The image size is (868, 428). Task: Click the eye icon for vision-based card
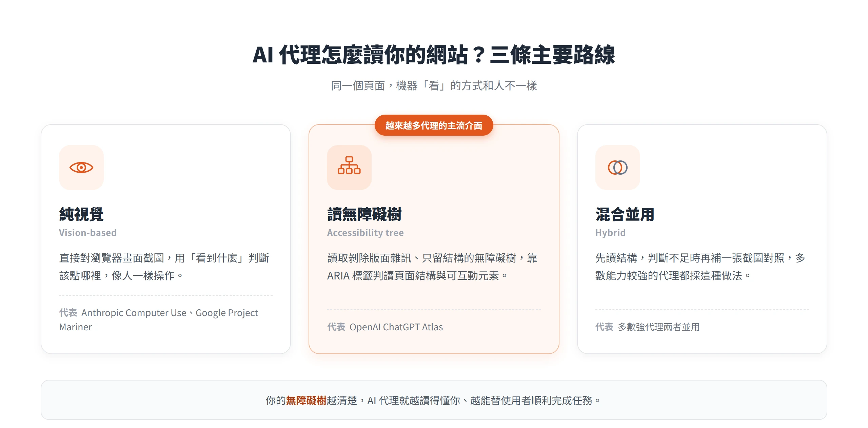click(81, 168)
